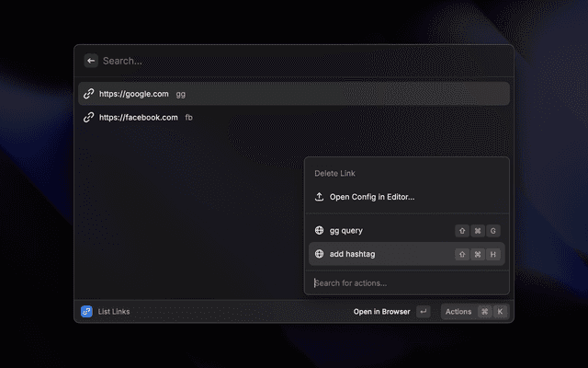Click the globe icon next to gg query
The width and height of the screenshot is (588, 368).
point(319,231)
